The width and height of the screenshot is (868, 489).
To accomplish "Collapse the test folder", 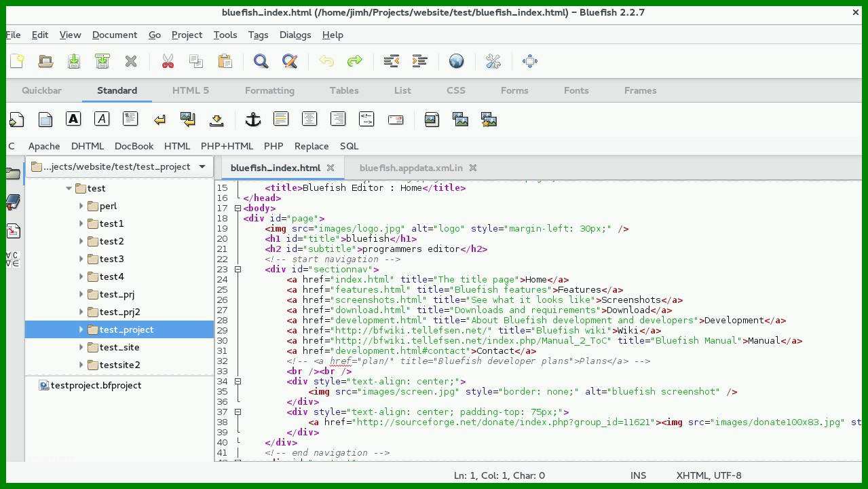I will (69, 188).
